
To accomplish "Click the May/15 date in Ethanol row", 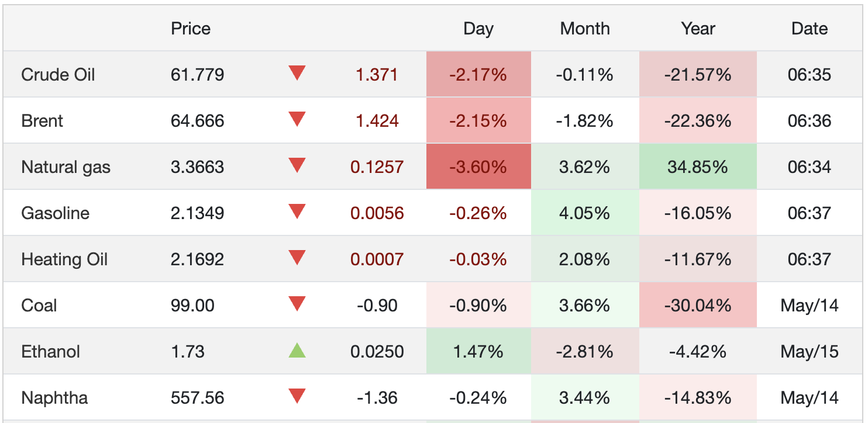I will click(x=810, y=352).
